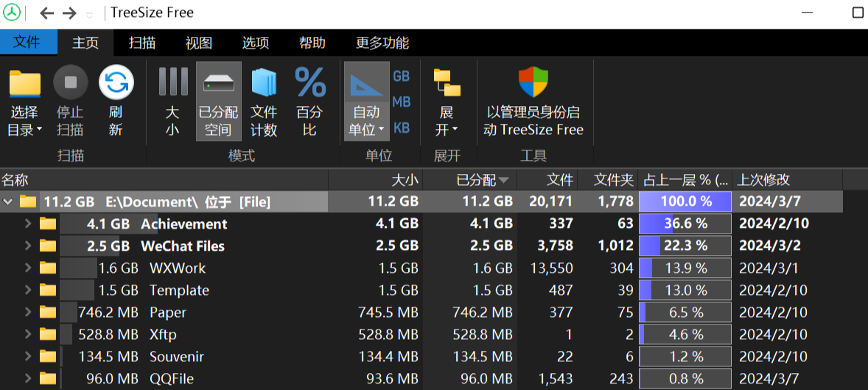Go forward with the right arrow

pos(69,13)
